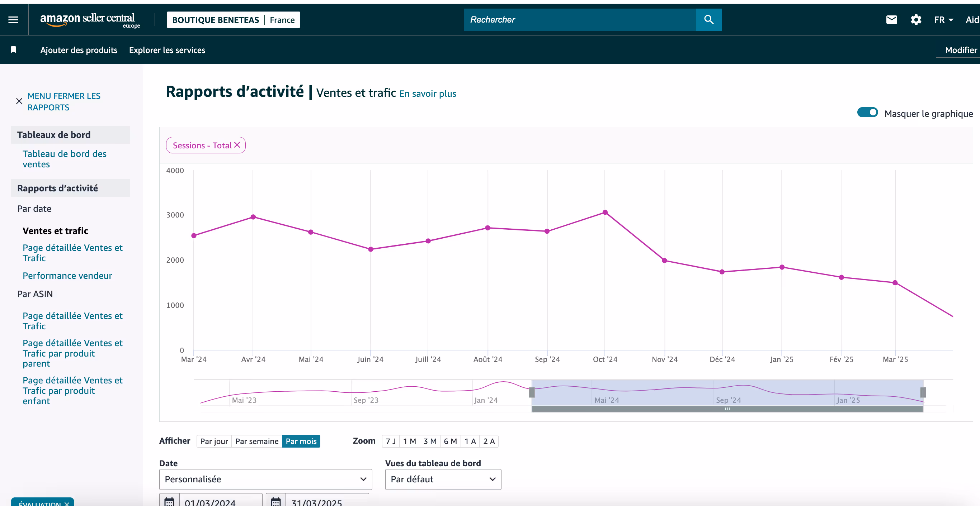The width and height of the screenshot is (980, 506).
Task: Remove the Sessions - Total chip
Action: (x=237, y=145)
